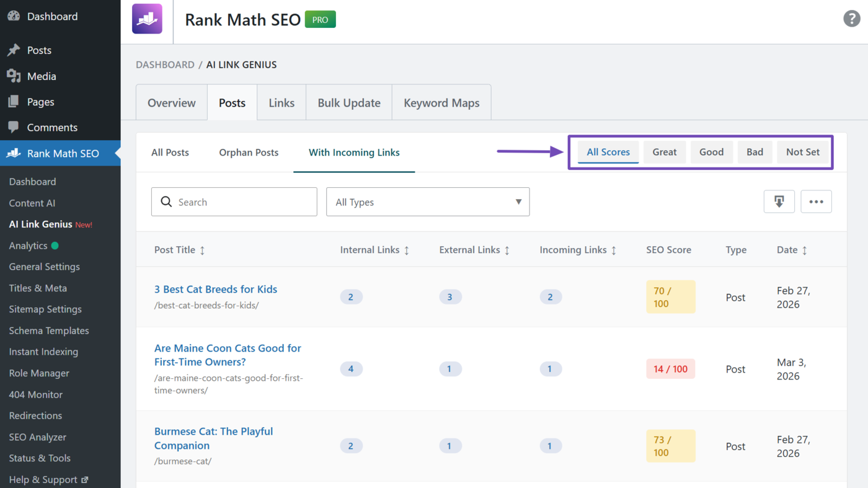Open the Links tab
Image resolution: width=868 pixels, height=488 pixels.
281,103
